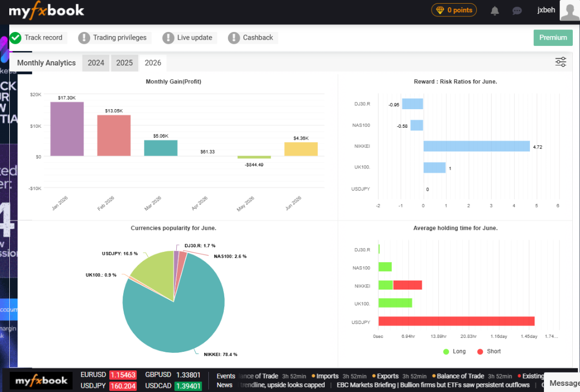
Task: Open the notifications bell icon
Action: (494, 11)
